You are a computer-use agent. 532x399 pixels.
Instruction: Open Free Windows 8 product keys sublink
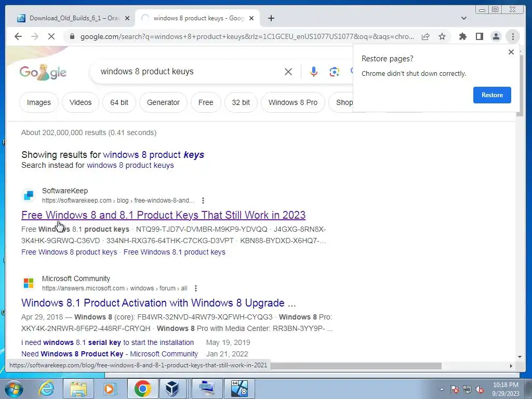coord(69,252)
